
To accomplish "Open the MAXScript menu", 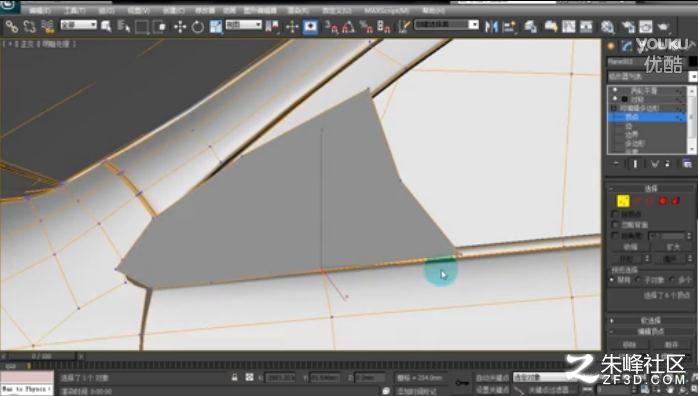I will coord(386,10).
